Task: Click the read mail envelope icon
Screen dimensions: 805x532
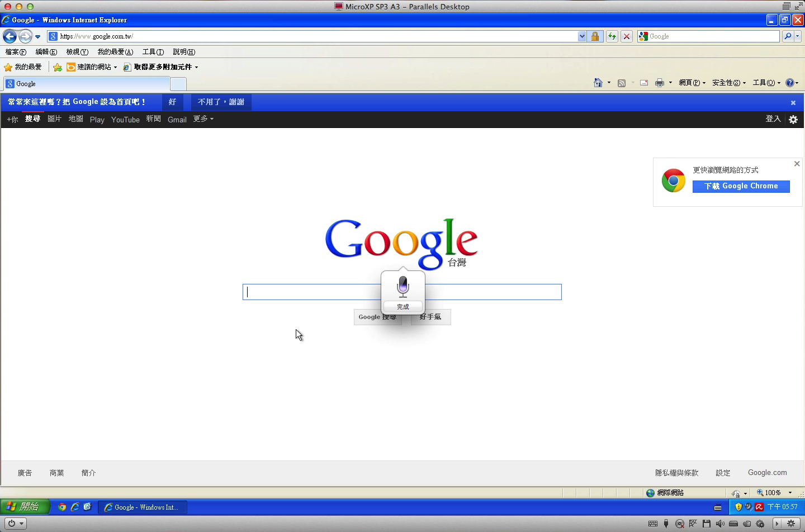Action: click(644, 83)
